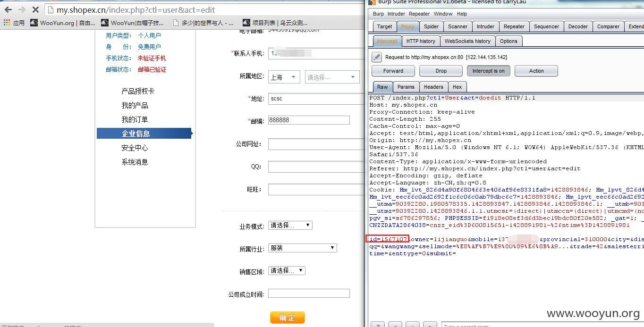
Task: Open the Action menu button
Action: [536, 71]
